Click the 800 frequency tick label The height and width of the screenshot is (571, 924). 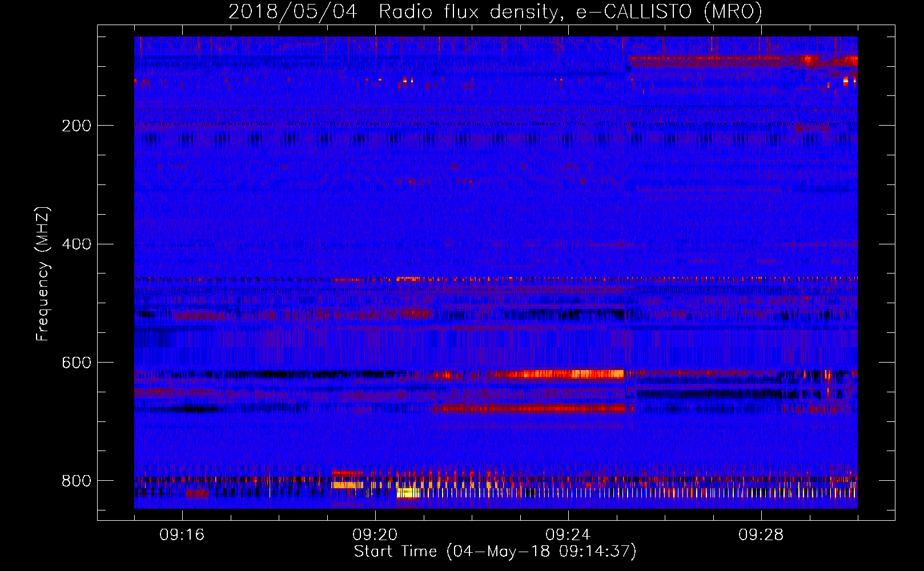click(77, 481)
